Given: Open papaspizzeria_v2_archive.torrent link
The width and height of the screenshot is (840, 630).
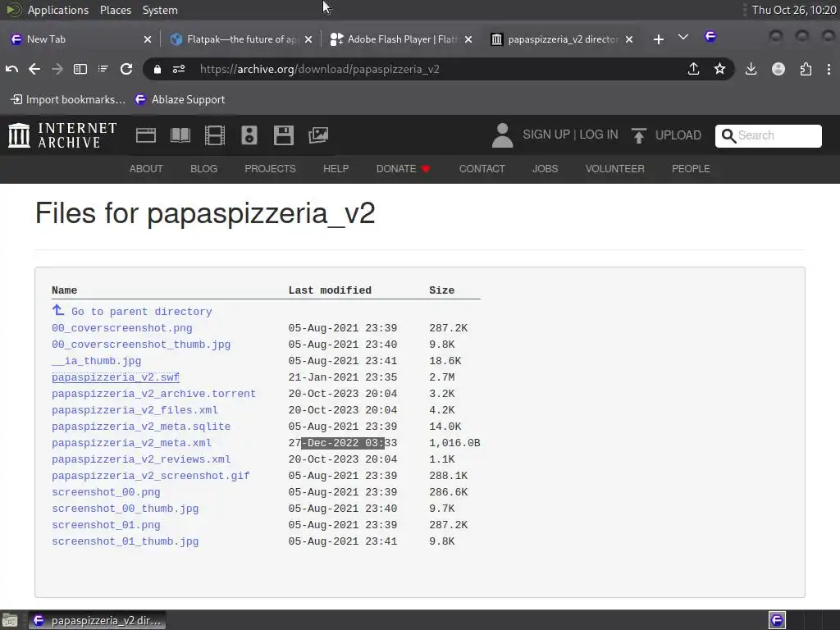Looking at the screenshot, I should 153,394.
